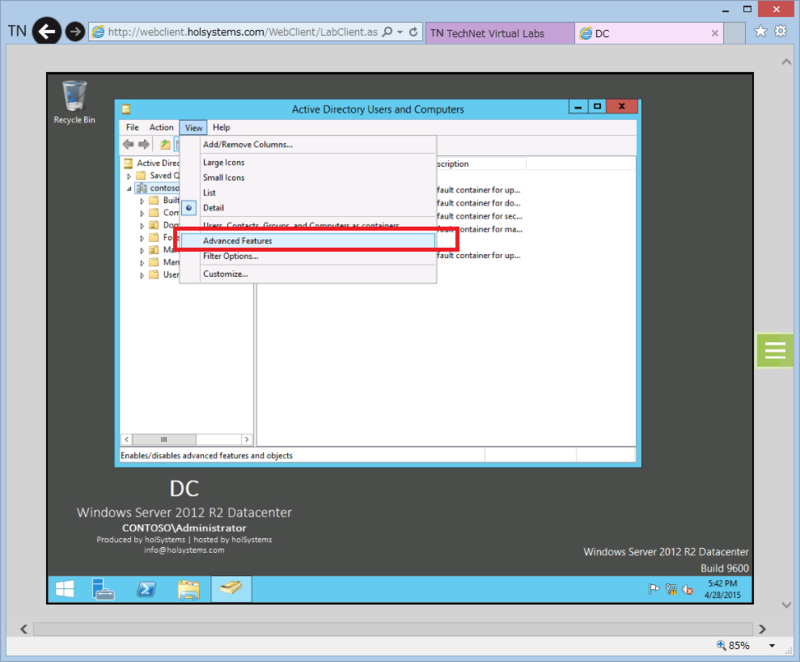This screenshot has height=662, width=800.
Task: Open the Action menu
Action: pyautogui.click(x=161, y=128)
